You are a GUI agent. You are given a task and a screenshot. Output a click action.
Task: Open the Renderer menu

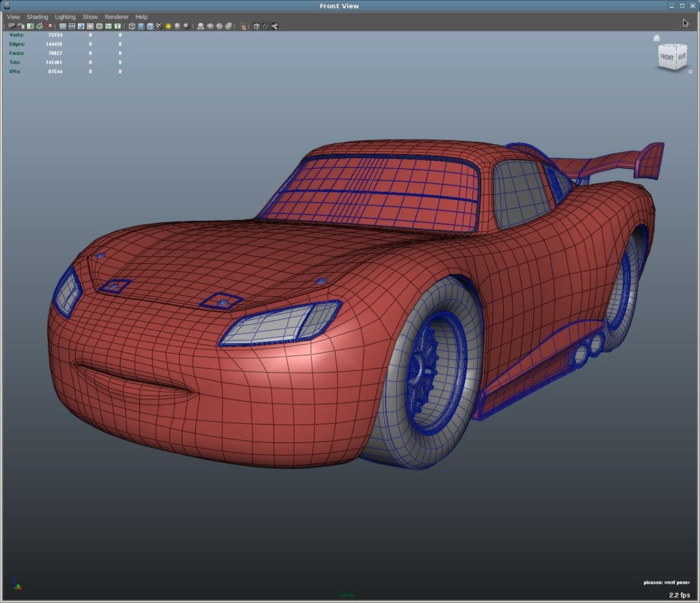(x=116, y=17)
